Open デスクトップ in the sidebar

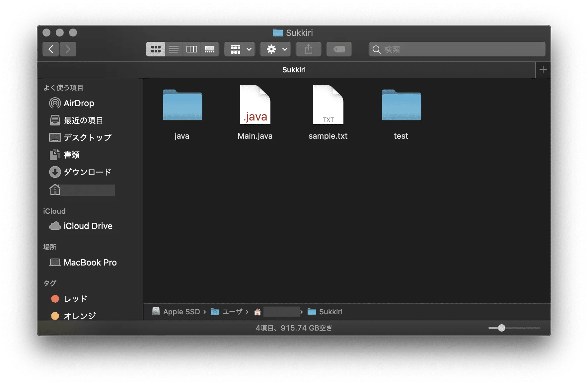[x=80, y=137]
